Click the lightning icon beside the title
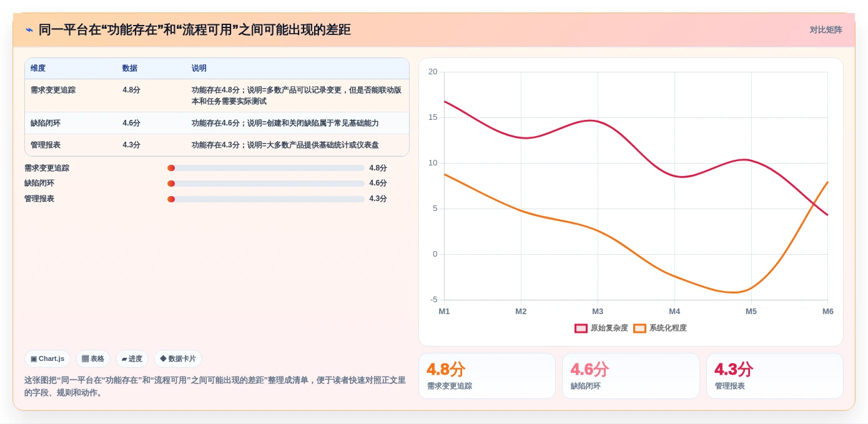868x424 pixels. tap(29, 30)
